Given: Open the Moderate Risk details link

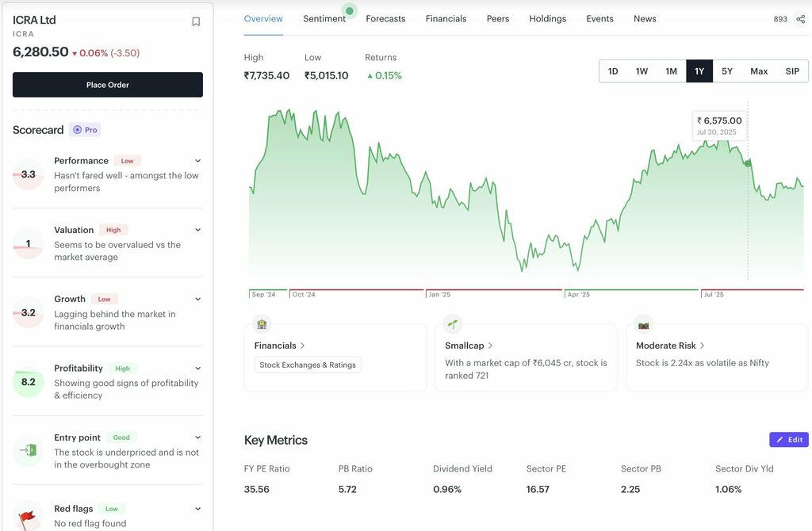Looking at the screenshot, I should coord(670,346).
